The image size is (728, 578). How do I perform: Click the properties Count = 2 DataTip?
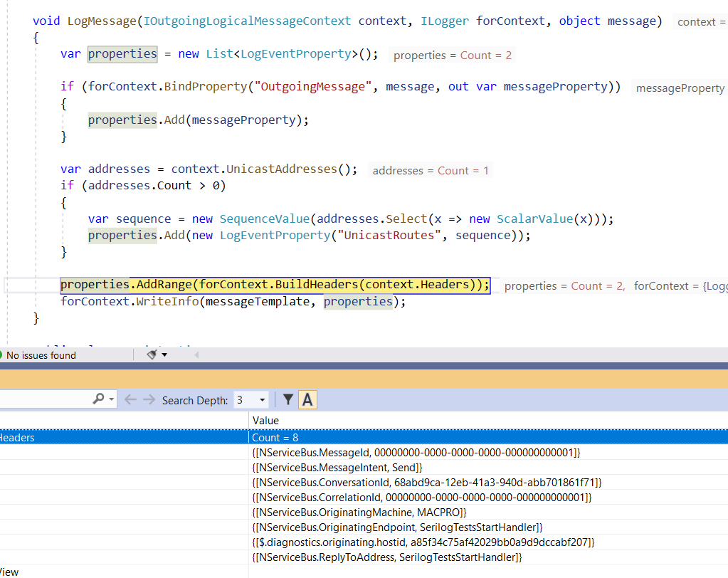click(x=455, y=55)
